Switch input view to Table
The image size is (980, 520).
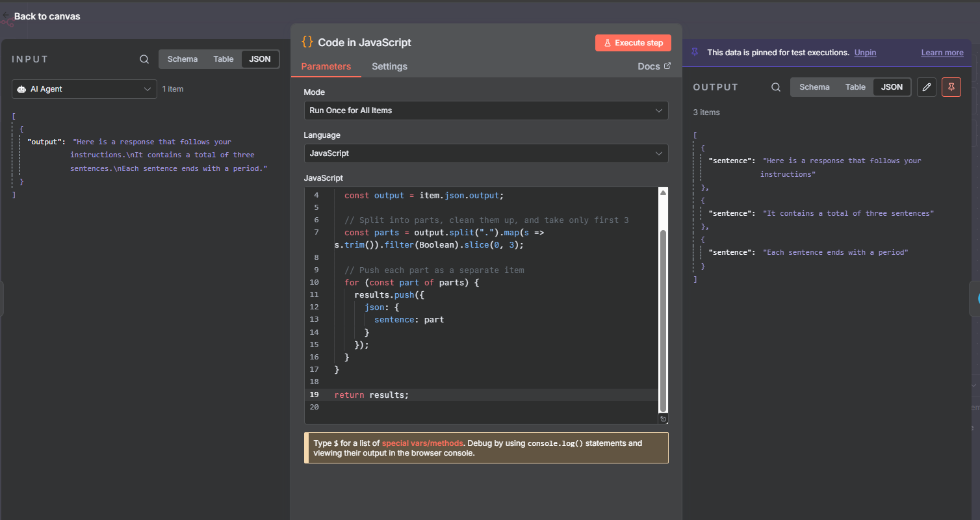pyautogui.click(x=223, y=59)
